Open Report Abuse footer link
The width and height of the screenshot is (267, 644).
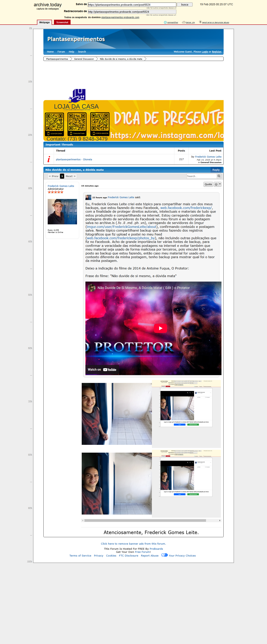click(x=150, y=556)
